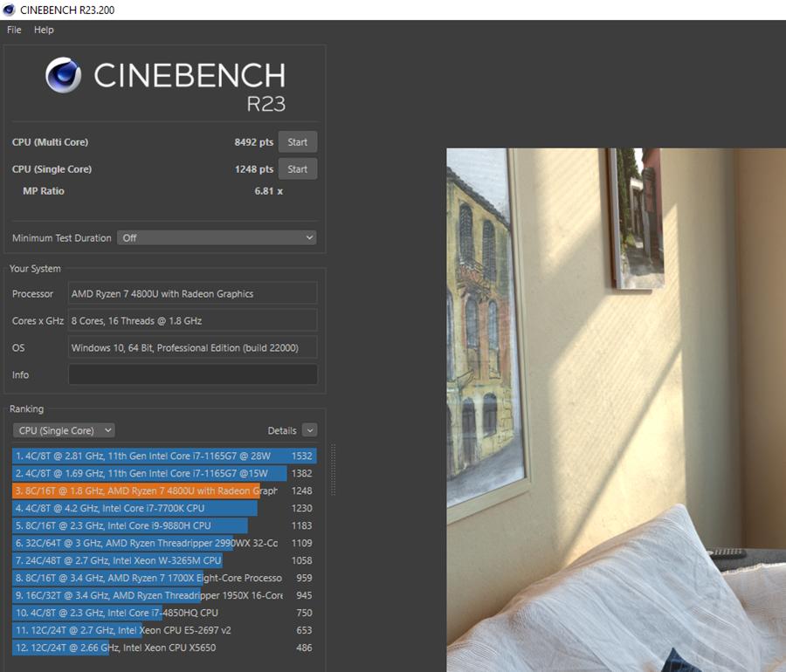Click the Cinebench R23 logo sphere
Screen dimensions: 786x672
63,75
